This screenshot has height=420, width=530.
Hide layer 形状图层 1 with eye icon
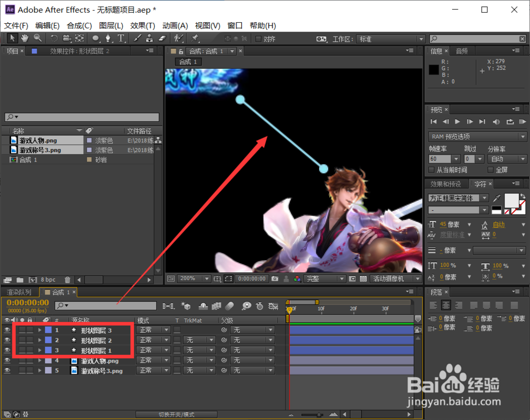(x=7, y=350)
